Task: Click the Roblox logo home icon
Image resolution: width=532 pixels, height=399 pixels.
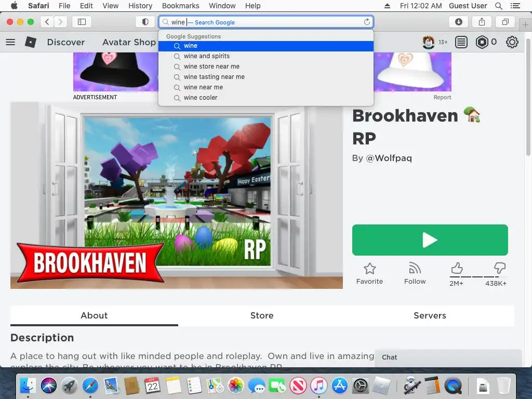Action: tap(31, 42)
